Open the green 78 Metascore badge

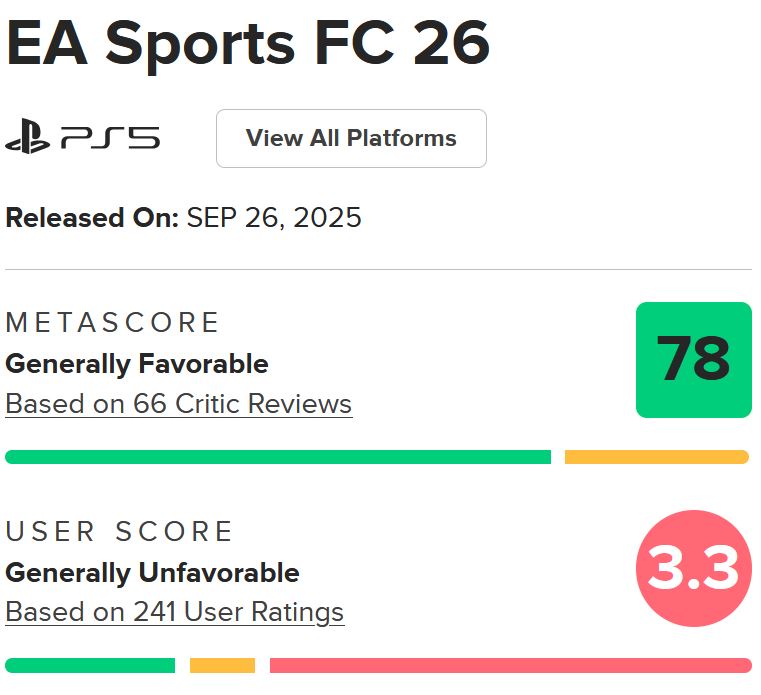pos(693,359)
